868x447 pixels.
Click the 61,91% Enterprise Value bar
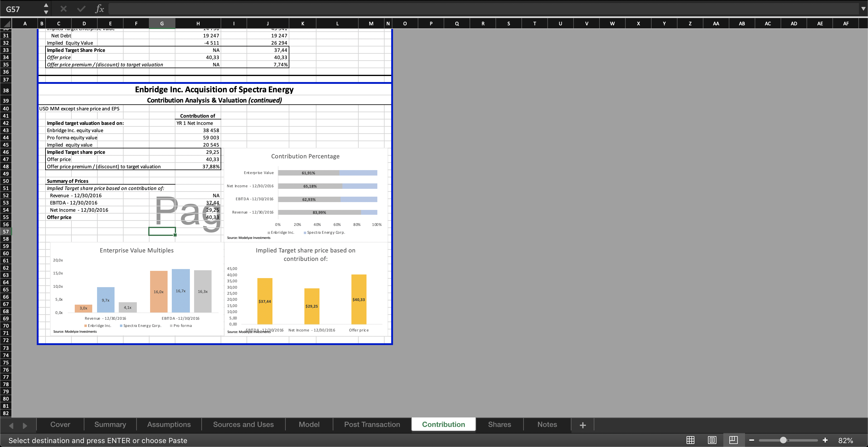pos(308,173)
